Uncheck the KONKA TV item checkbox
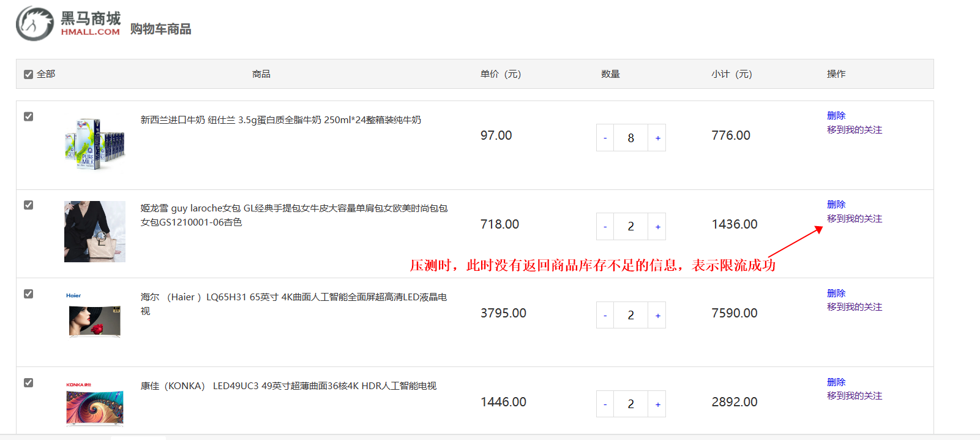980x440 pixels. [28, 383]
